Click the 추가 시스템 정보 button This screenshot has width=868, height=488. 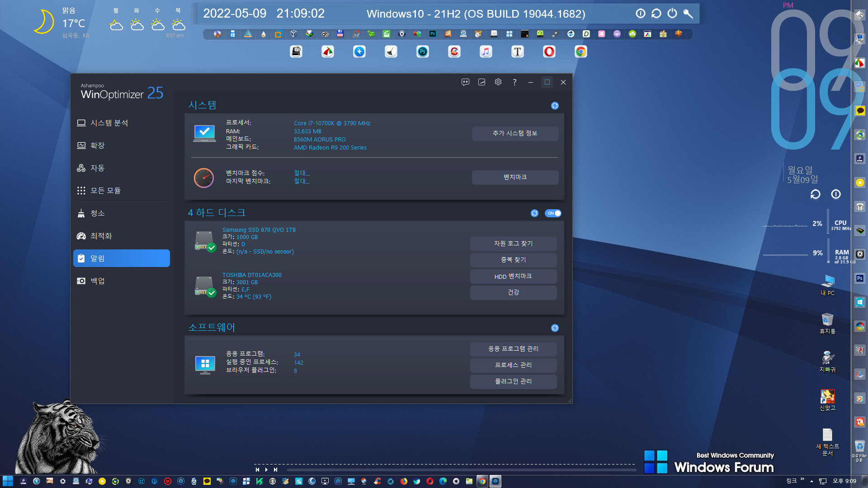(x=515, y=133)
